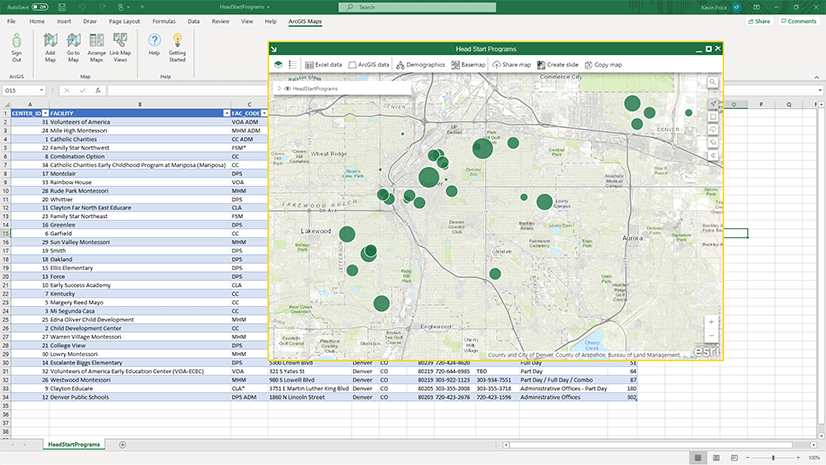Select the HeadStartPrograms sheet tab
The width and height of the screenshot is (826, 465).
75,444
